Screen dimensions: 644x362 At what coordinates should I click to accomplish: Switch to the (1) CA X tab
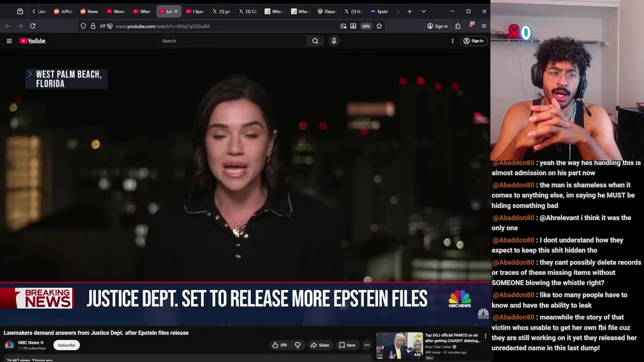coord(248,11)
